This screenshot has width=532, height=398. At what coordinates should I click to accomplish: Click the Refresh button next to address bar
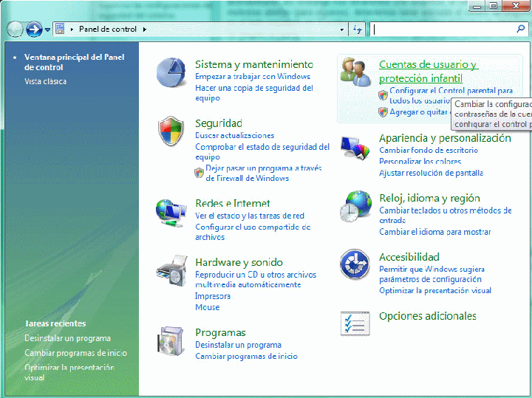tap(357, 30)
